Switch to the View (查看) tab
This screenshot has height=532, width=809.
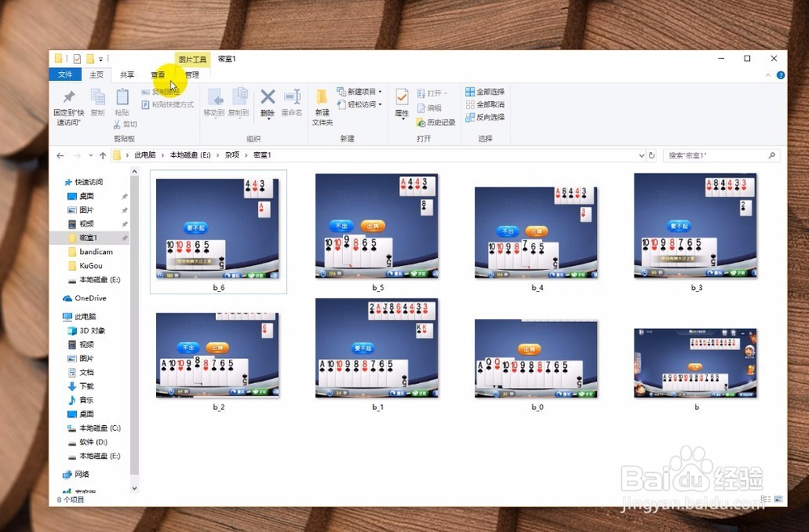[x=158, y=74]
